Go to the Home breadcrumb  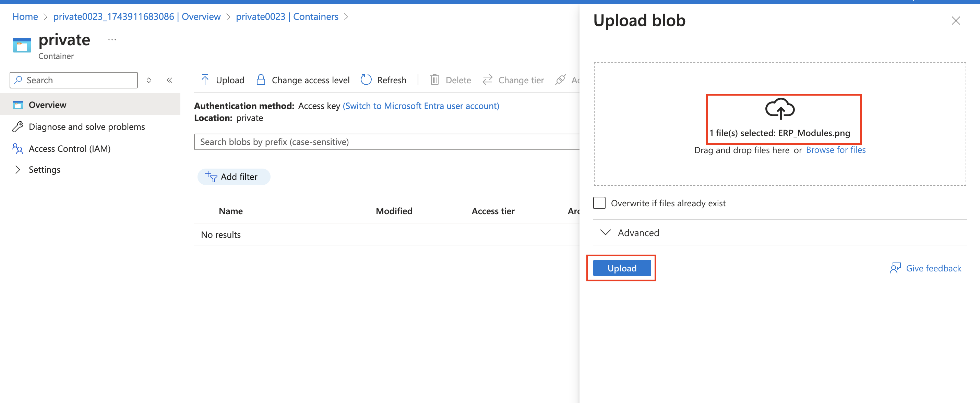pos(25,16)
